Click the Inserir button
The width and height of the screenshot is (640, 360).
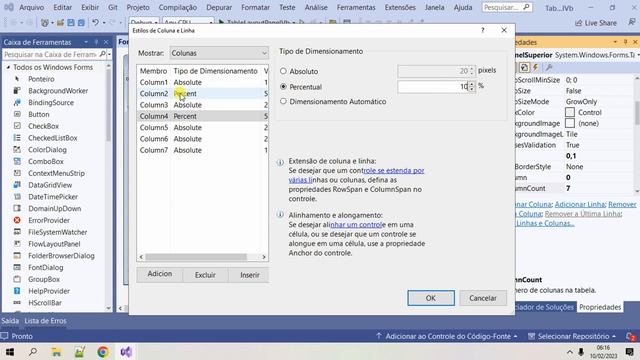(x=249, y=275)
